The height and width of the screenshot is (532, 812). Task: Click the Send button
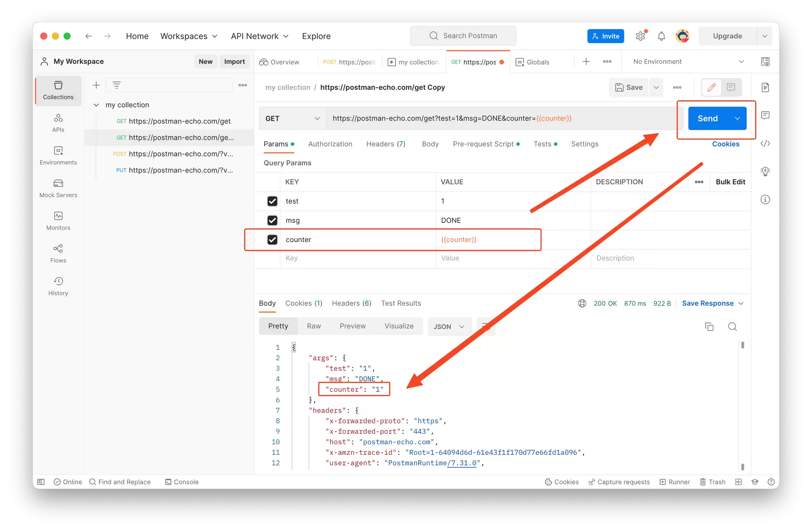[x=708, y=119]
